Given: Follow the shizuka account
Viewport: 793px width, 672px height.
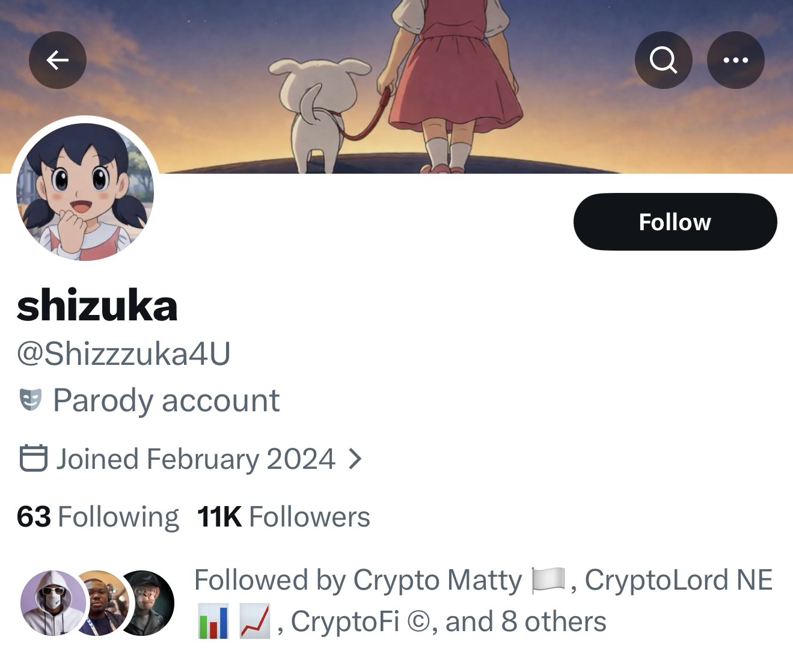Looking at the screenshot, I should (x=675, y=222).
